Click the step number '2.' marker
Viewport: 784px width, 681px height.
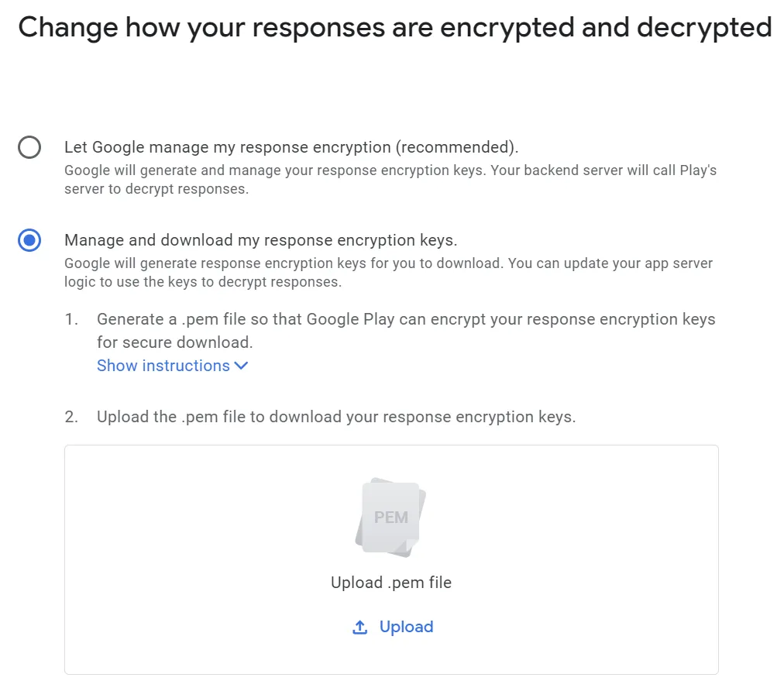point(72,417)
